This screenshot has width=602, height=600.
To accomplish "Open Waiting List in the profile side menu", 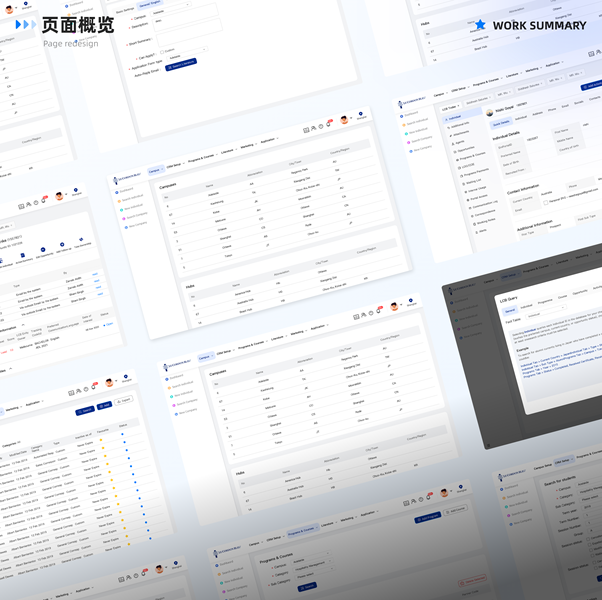I will 472,182.
